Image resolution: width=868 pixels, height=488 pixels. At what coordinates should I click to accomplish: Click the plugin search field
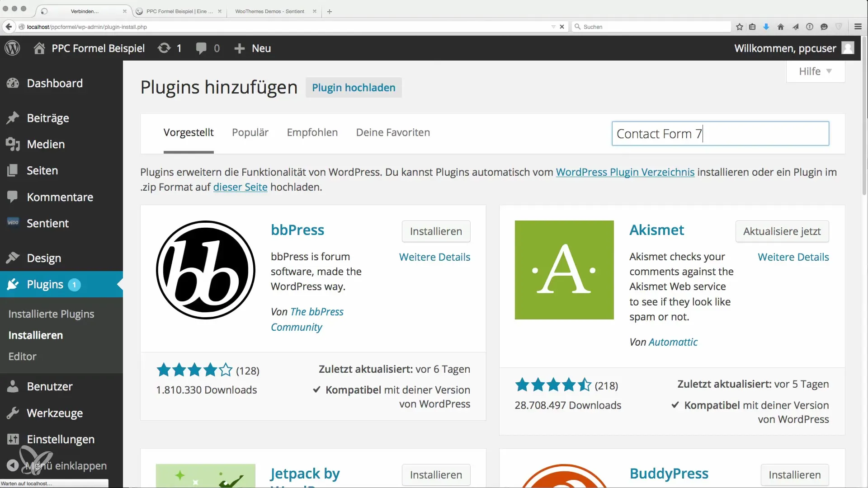720,134
